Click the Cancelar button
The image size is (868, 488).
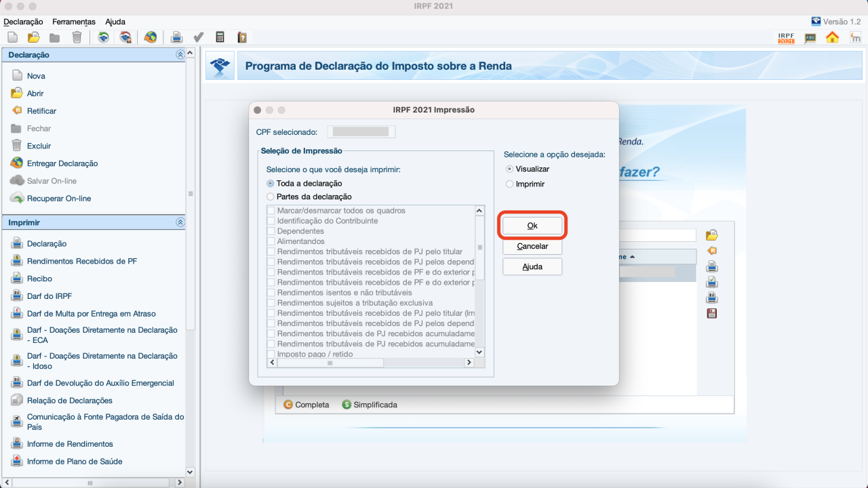coord(532,246)
